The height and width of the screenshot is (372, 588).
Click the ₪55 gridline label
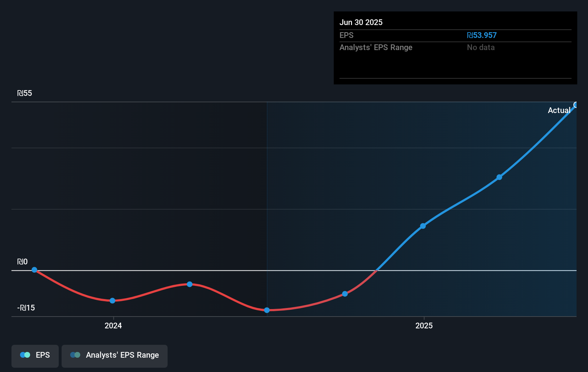(24, 93)
